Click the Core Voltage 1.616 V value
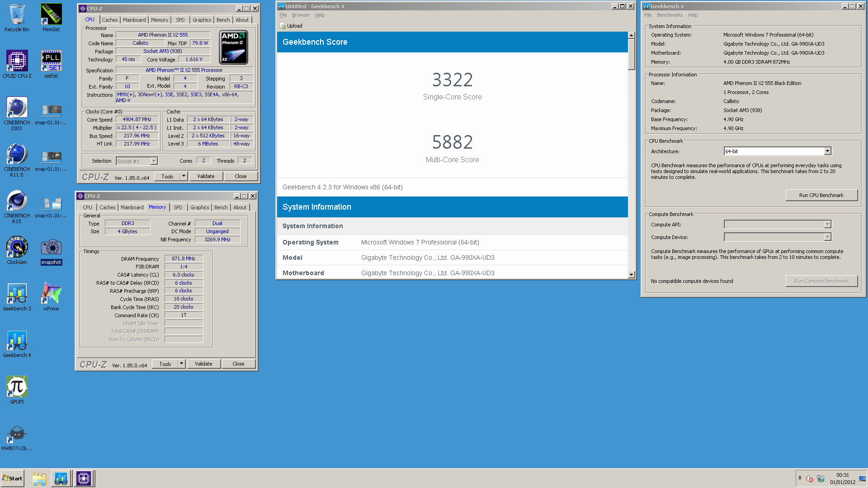The height and width of the screenshot is (488, 868). pyautogui.click(x=194, y=59)
